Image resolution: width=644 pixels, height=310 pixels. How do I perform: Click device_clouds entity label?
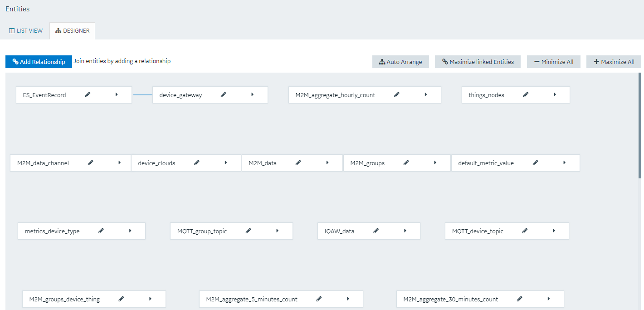[x=156, y=163]
